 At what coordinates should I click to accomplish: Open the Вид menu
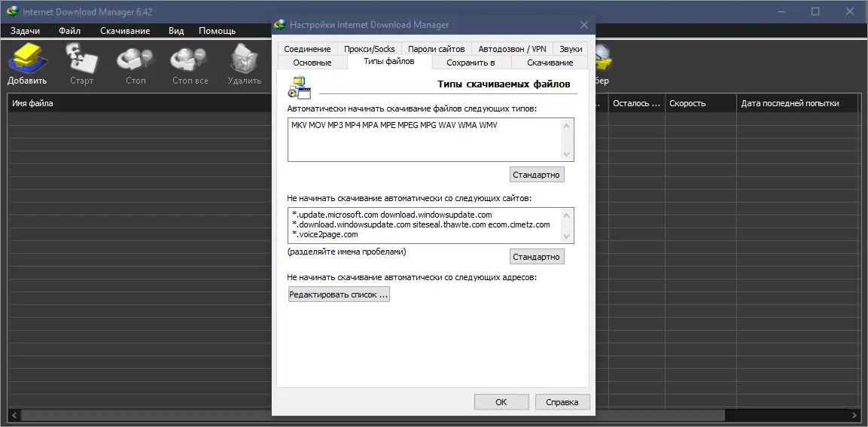point(176,31)
